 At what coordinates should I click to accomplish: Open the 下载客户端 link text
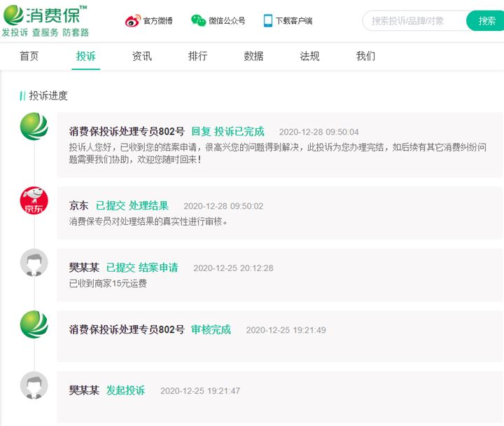tap(294, 21)
